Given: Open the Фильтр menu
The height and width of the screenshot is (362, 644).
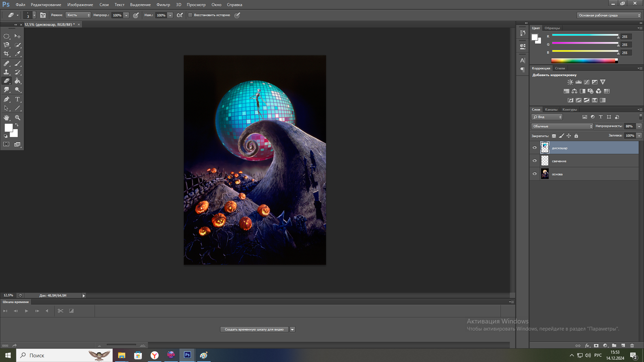Looking at the screenshot, I should tap(163, 5).
